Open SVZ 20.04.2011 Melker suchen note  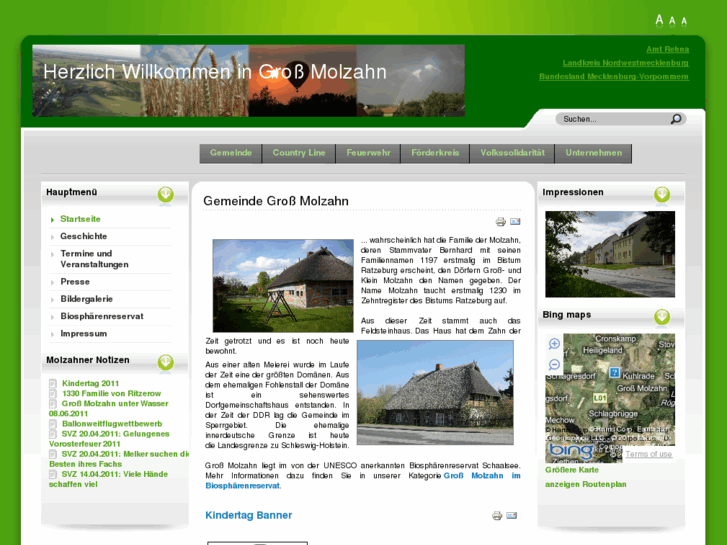(x=119, y=459)
